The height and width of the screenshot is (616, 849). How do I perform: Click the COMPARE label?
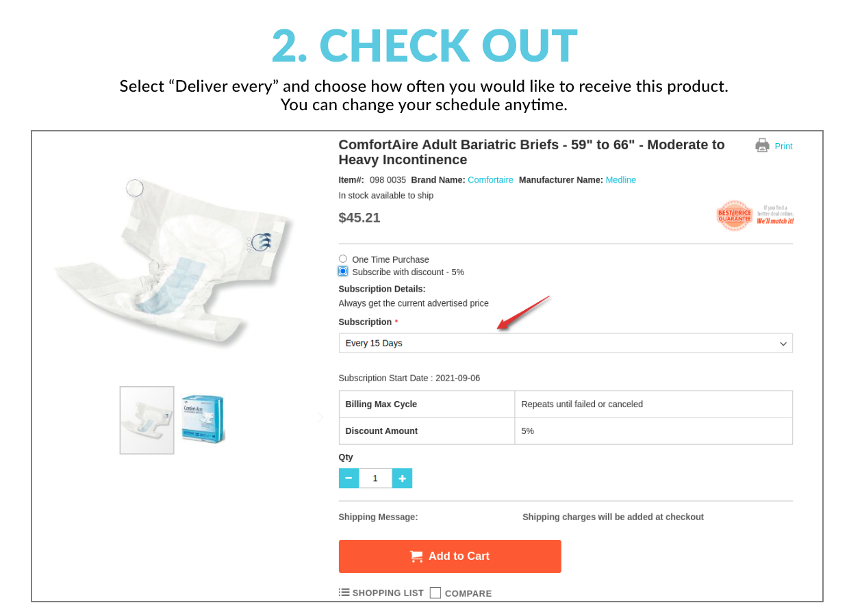470,593
